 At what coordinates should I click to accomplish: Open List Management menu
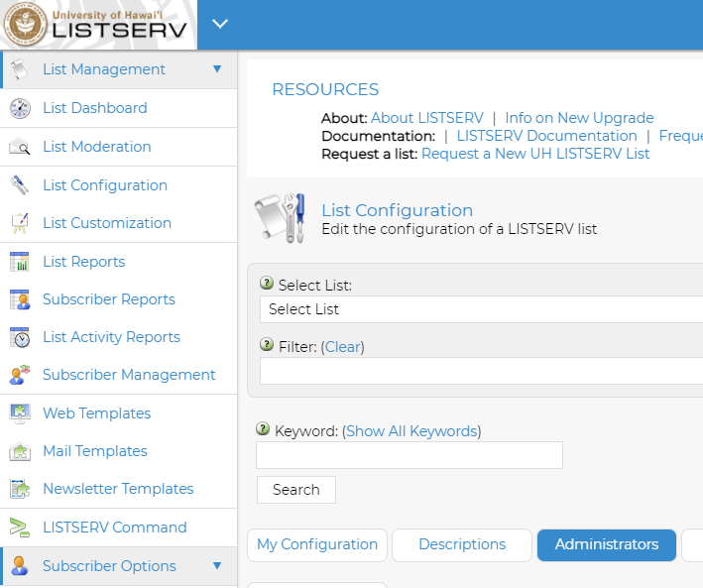104,69
